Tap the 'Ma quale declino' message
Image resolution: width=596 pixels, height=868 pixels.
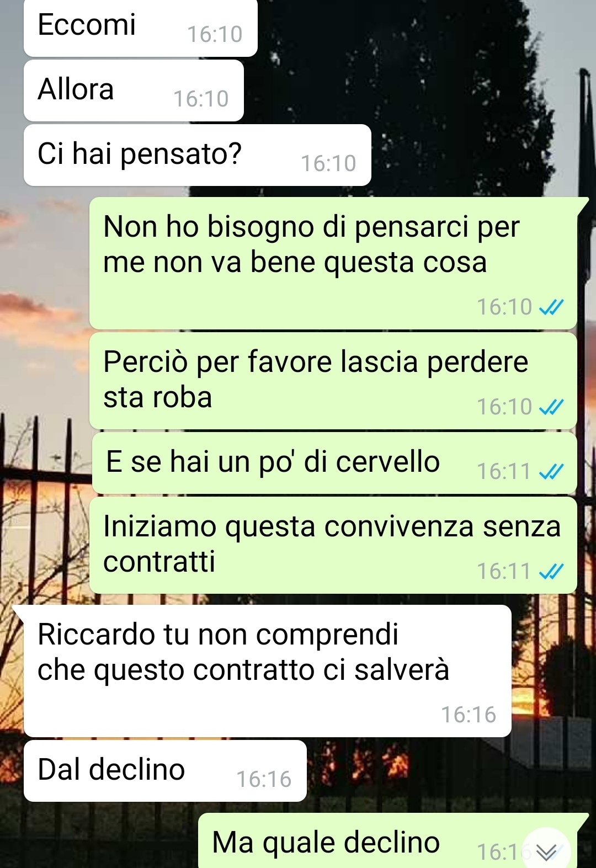388,841
